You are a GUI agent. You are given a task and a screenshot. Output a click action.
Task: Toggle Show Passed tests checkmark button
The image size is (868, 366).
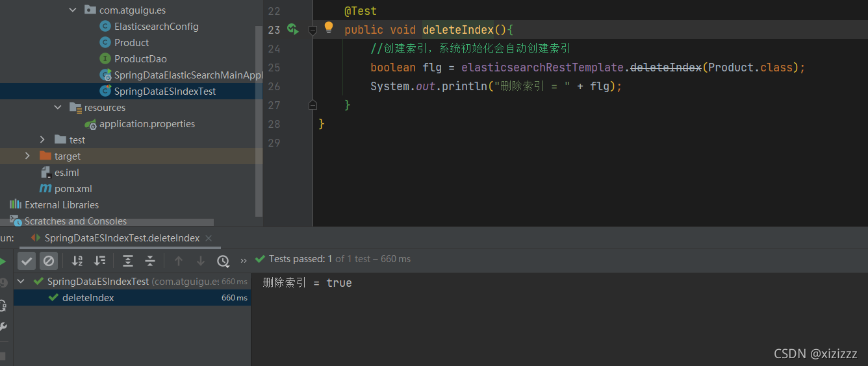coord(27,261)
